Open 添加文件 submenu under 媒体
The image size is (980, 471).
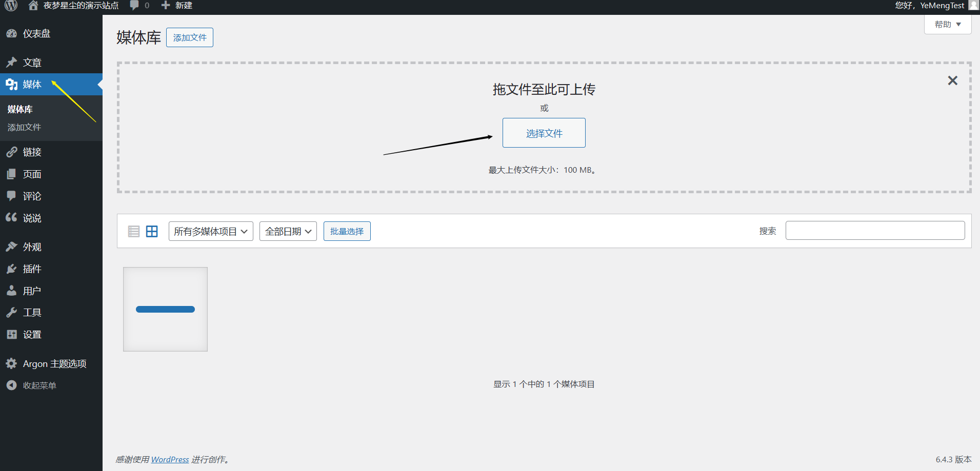click(24, 127)
